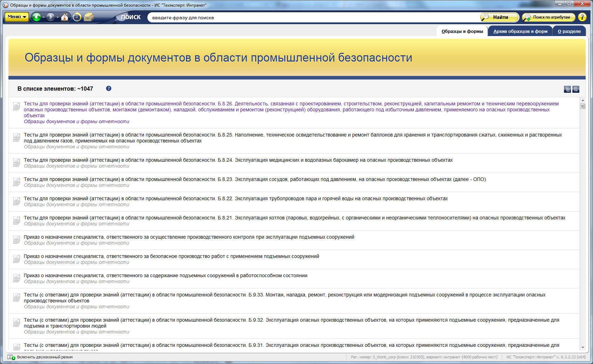Viewport: 593px width, 364px height.
Task: Open the О разделе tab
Action: click(569, 31)
